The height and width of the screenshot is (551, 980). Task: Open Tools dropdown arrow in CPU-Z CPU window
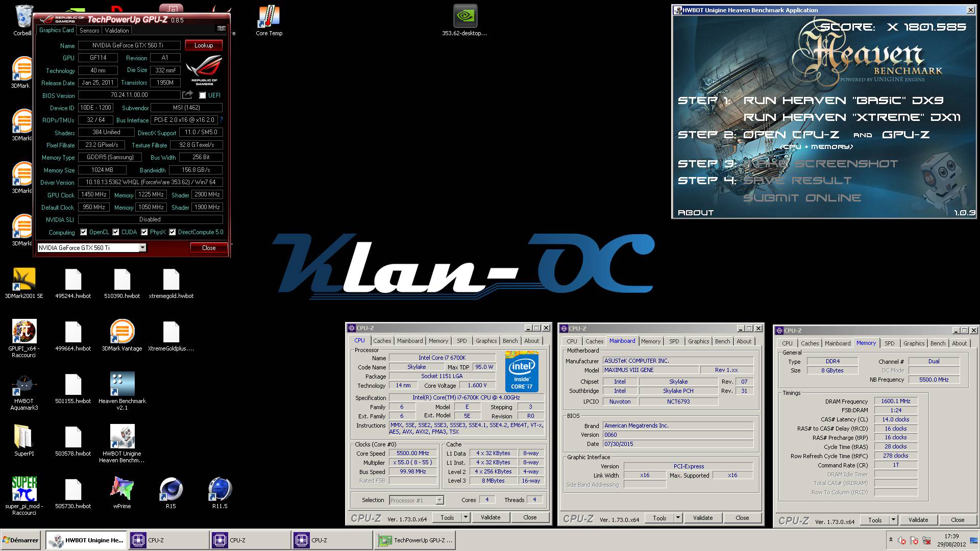(x=465, y=517)
